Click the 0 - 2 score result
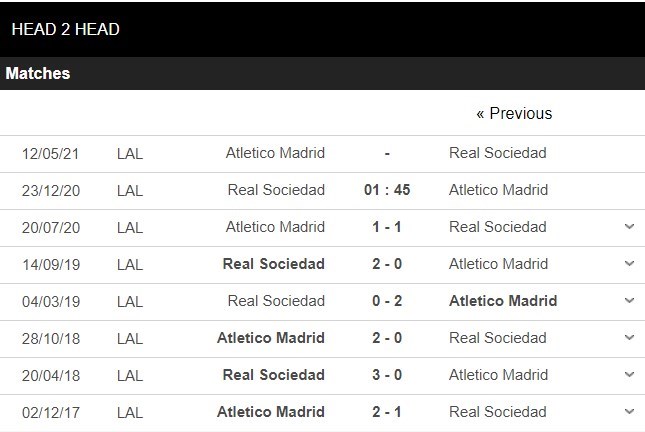The width and height of the screenshot is (645, 432). pyautogui.click(x=387, y=301)
